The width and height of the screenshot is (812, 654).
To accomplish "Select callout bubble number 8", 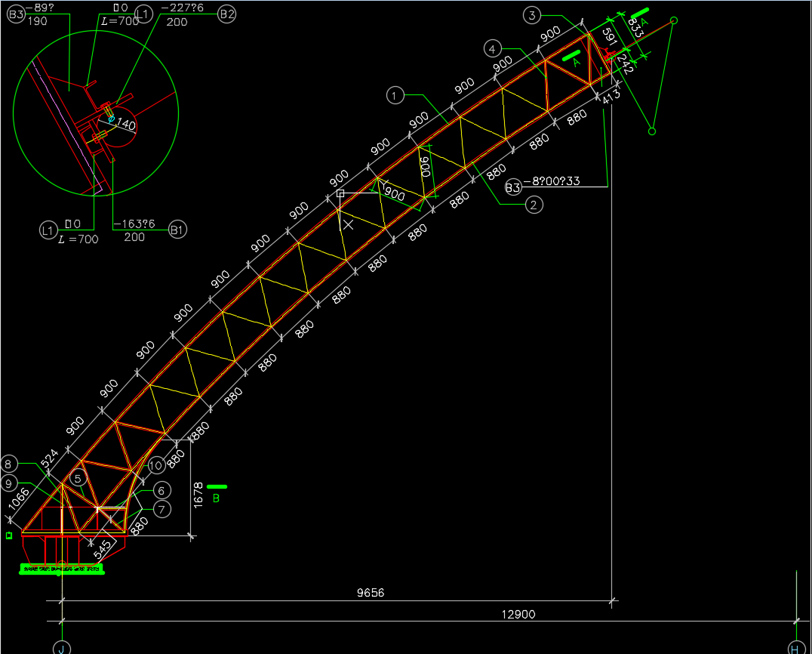I will click(x=8, y=464).
